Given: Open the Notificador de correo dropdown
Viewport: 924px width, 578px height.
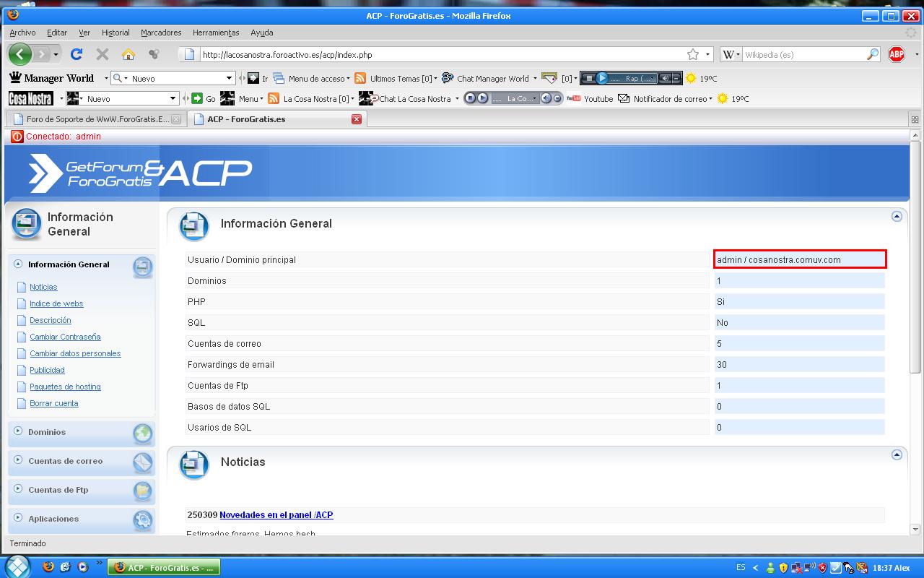Looking at the screenshot, I should pos(665,98).
